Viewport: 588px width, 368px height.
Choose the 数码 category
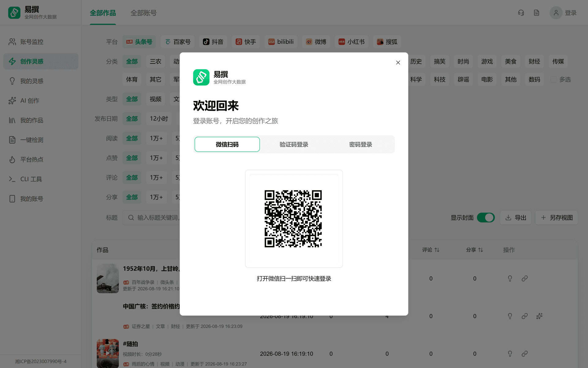tap(534, 79)
